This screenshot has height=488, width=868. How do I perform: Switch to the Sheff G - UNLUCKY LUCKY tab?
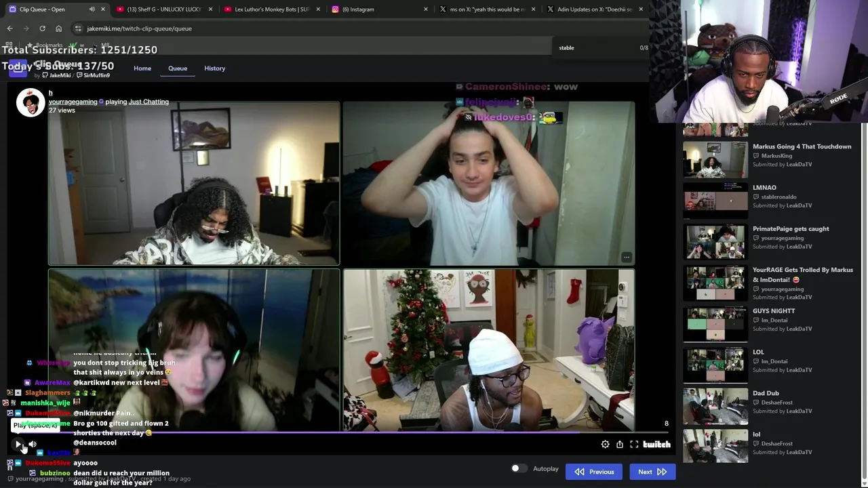pos(164,9)
